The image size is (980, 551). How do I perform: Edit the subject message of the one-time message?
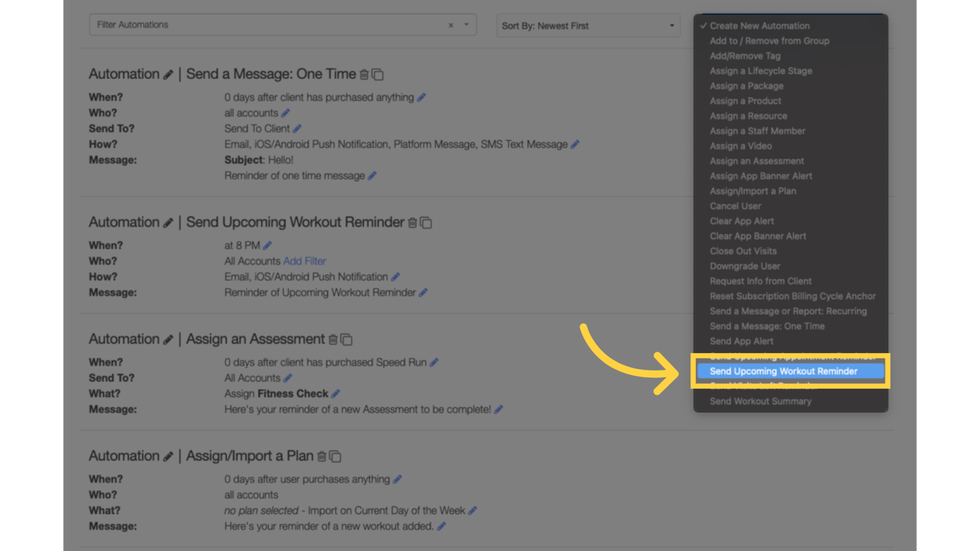[372, 175]
